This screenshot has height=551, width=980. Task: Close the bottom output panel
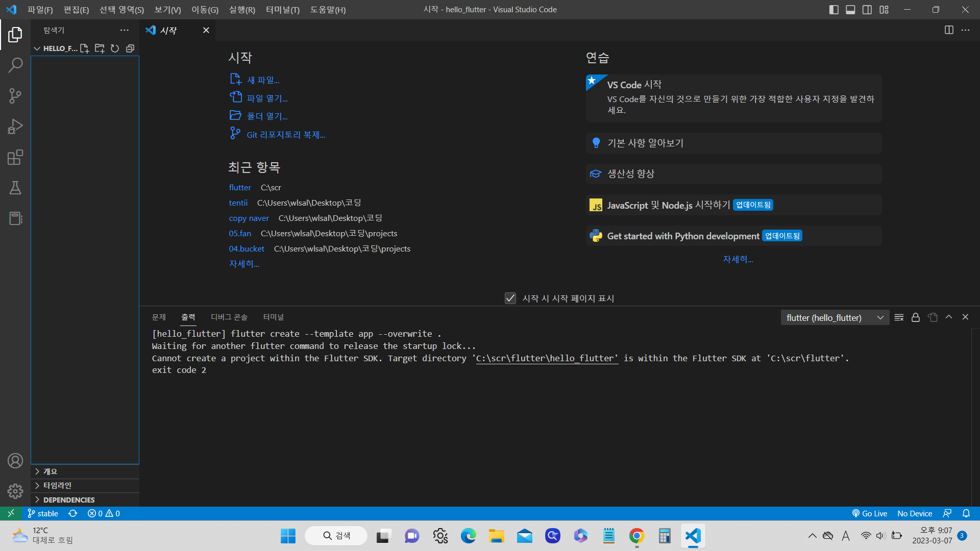pyautogui.click(x=965, y=317)
